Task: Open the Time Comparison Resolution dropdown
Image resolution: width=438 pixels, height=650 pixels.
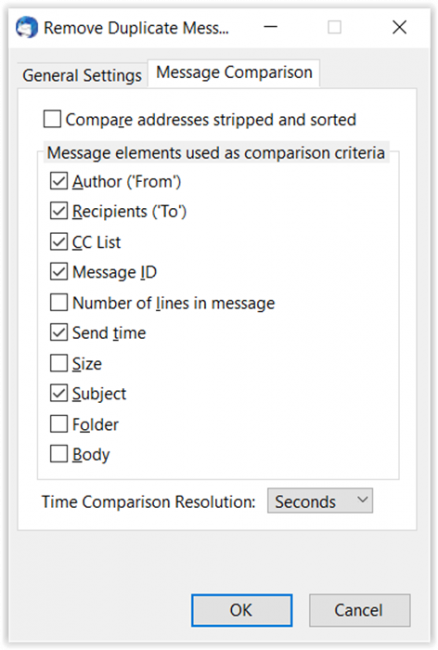Action: pyautogui.click(x=320, y=501)
